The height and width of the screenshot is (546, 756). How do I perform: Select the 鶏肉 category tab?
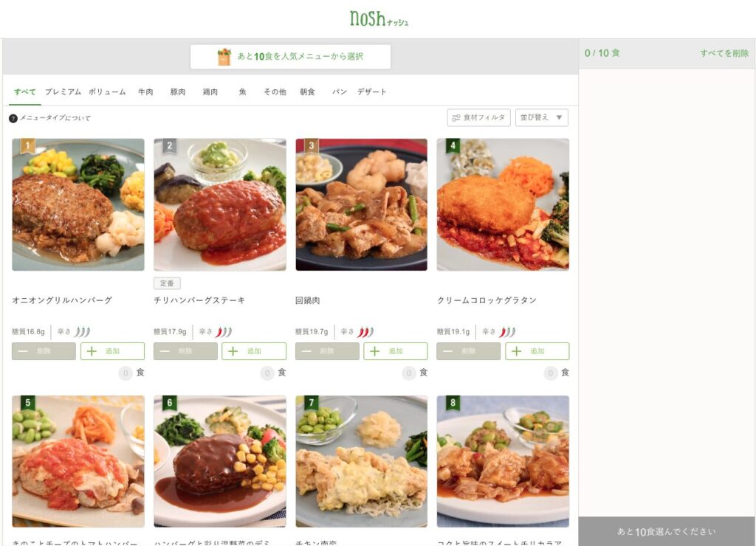pos(210,91)
